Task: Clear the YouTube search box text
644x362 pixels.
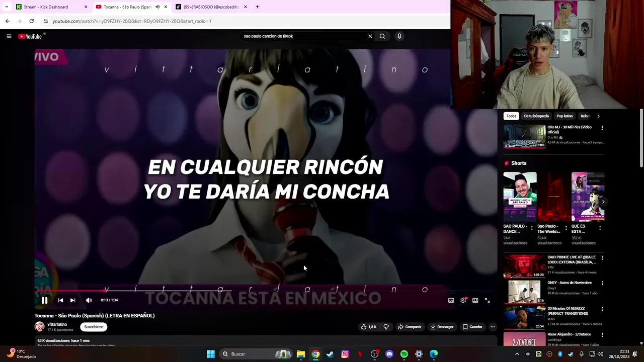Action: coord(370,36)
